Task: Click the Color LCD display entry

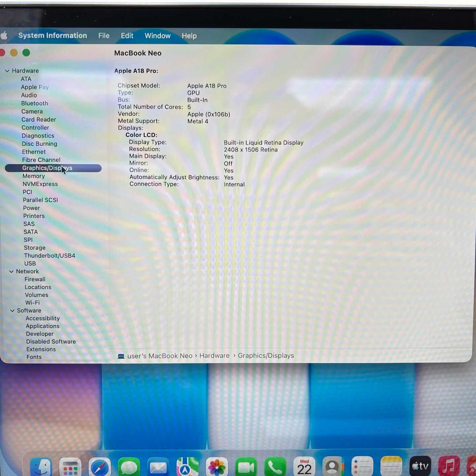Action: click(x=141, y=135)
